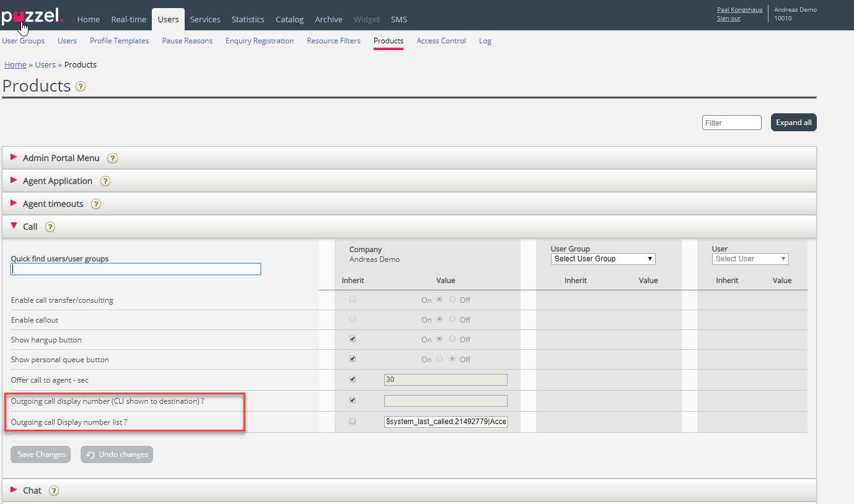Viewport: 854px width, 504px height.
Task: Click the Quick find users/user groups field
Action: click(136, 269)
